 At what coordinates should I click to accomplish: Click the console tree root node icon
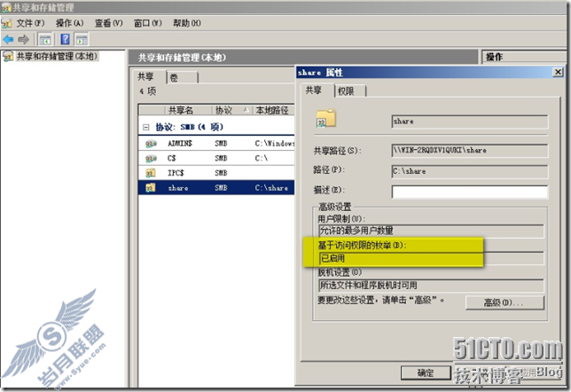pos(8,57)
